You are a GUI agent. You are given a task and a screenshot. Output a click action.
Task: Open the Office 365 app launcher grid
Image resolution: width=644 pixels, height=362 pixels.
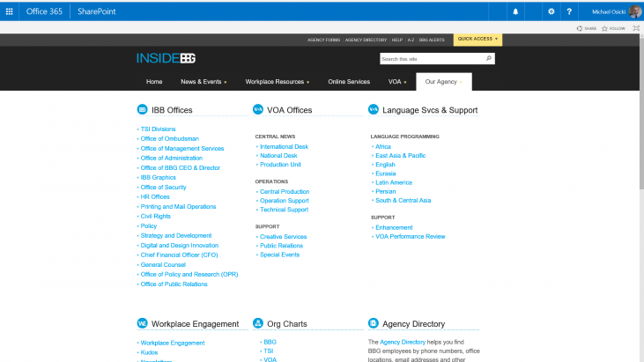9,11
